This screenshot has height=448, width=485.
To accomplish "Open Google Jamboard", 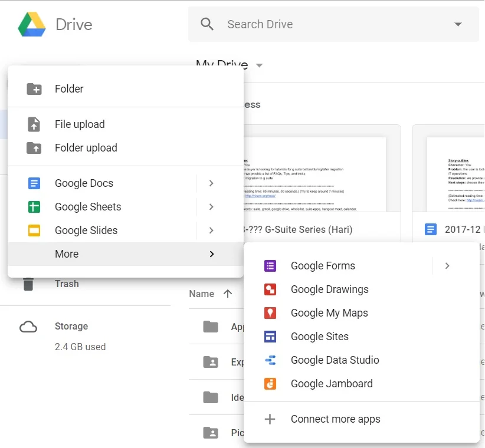I will pos(332,384).
